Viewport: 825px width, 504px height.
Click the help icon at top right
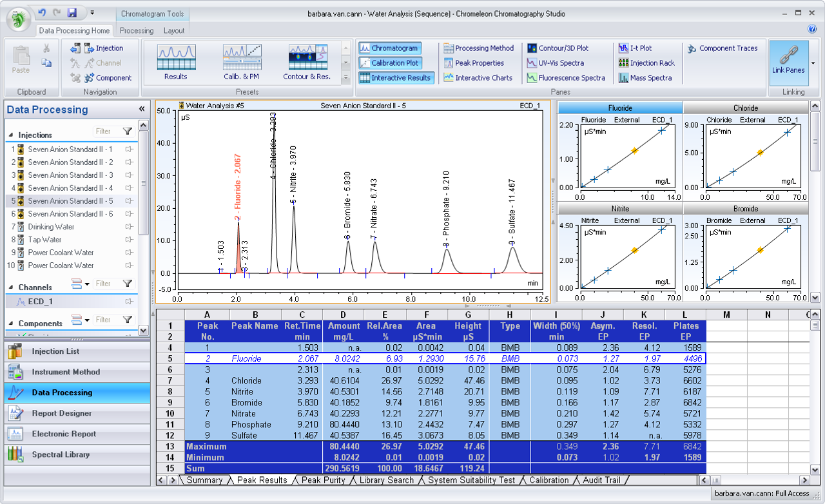[x=812, y=29]
